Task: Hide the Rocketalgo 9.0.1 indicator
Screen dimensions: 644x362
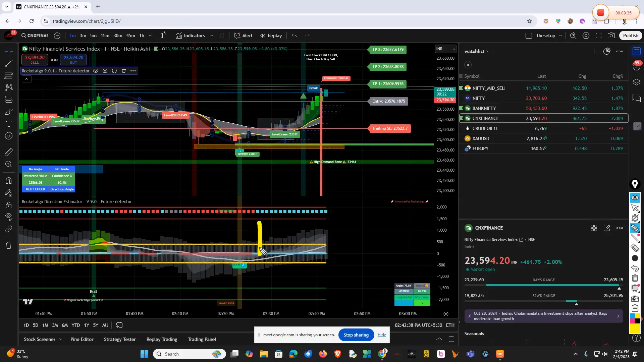Action: tap(96, 71)
